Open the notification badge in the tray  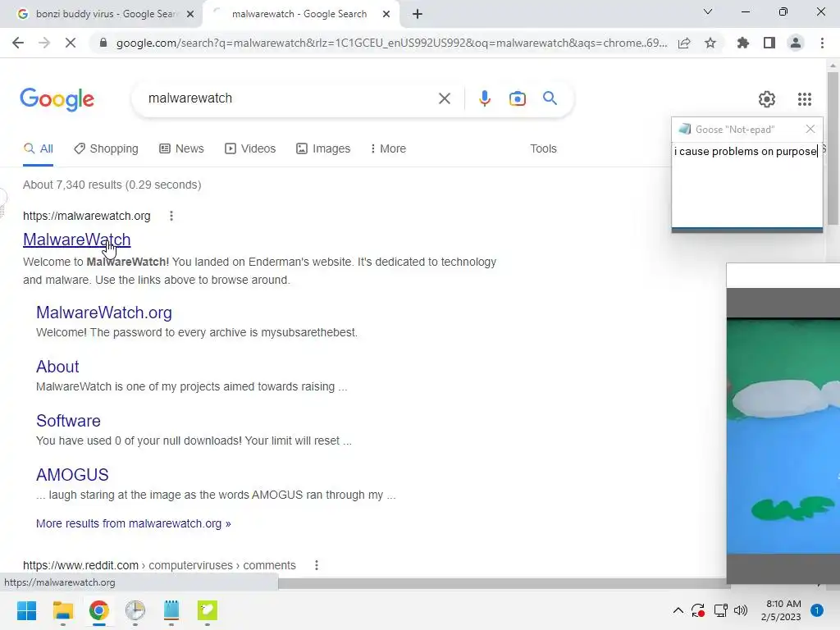pos(817,610)
